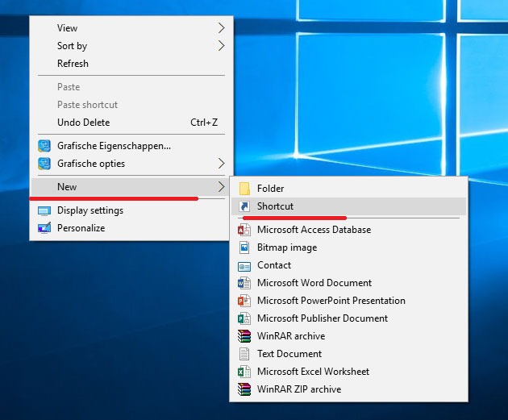The width and height of the screenshot is (508, 420).
Task: Click the Bitmap image icon
Action: [244, 247]
